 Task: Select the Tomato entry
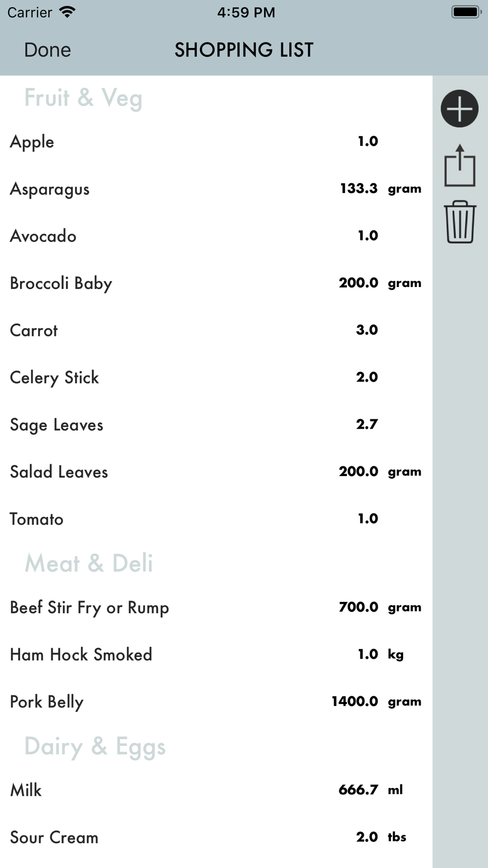pyautogui.click(x=216, y=519)
